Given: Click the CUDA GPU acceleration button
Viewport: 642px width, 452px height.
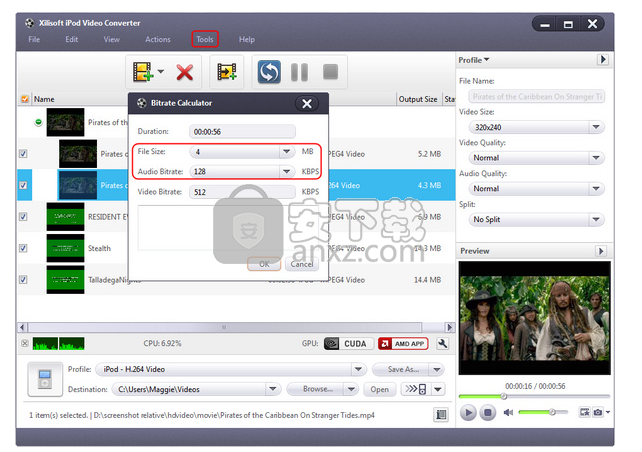Looking at the screenshot, I should [348, 344].
